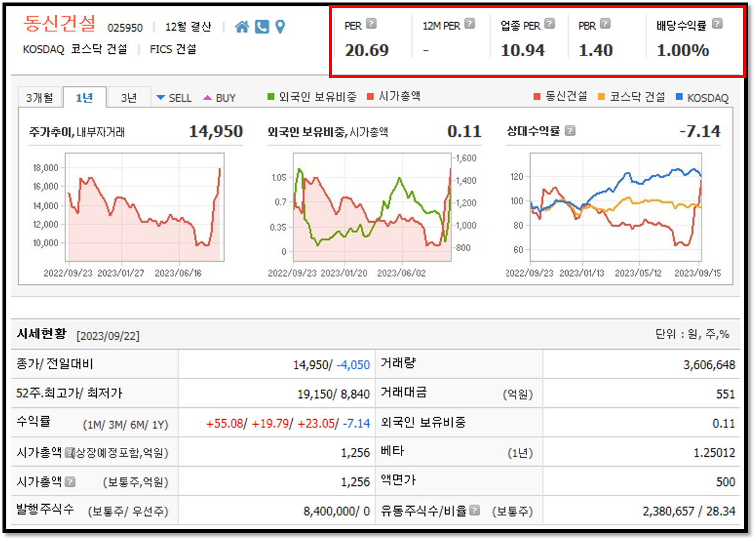
Task: Open help icon next to 업종 PER
Action: (x=549, y=24)
